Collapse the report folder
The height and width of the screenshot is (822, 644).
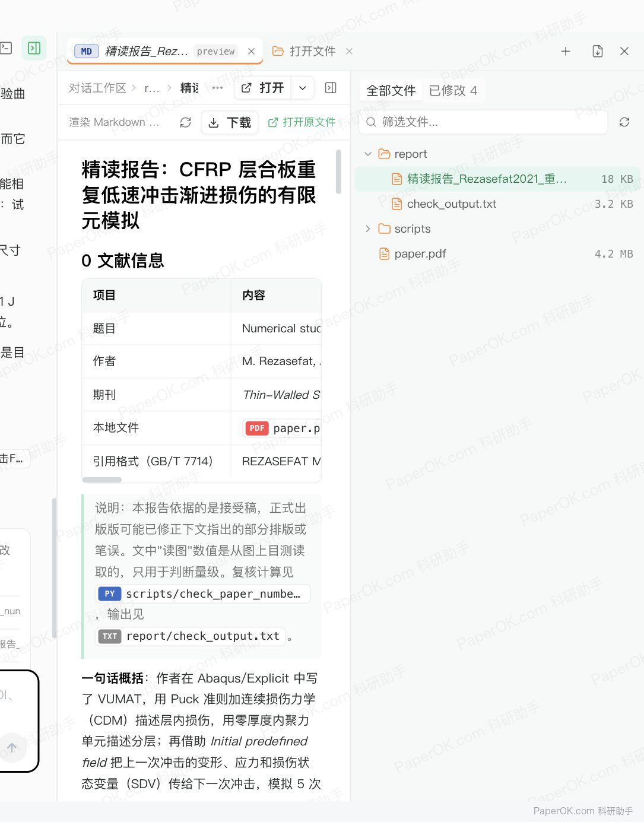[x=368, y=154]
